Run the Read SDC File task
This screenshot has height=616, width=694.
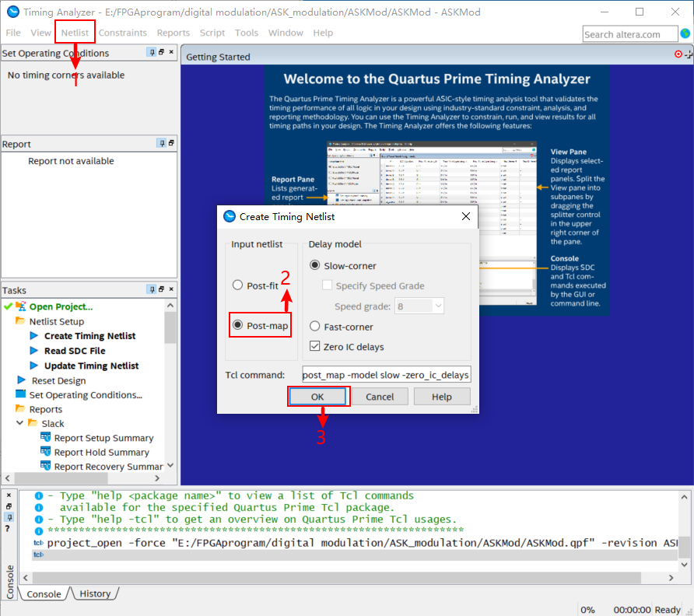[76, 351]
